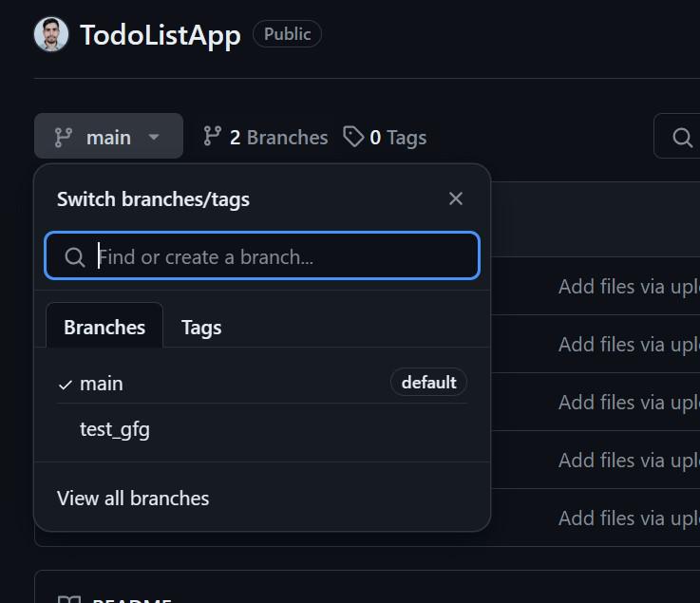Click the search icon at top right
This screenshot has width=700, height=603.
tap(682, 138)
